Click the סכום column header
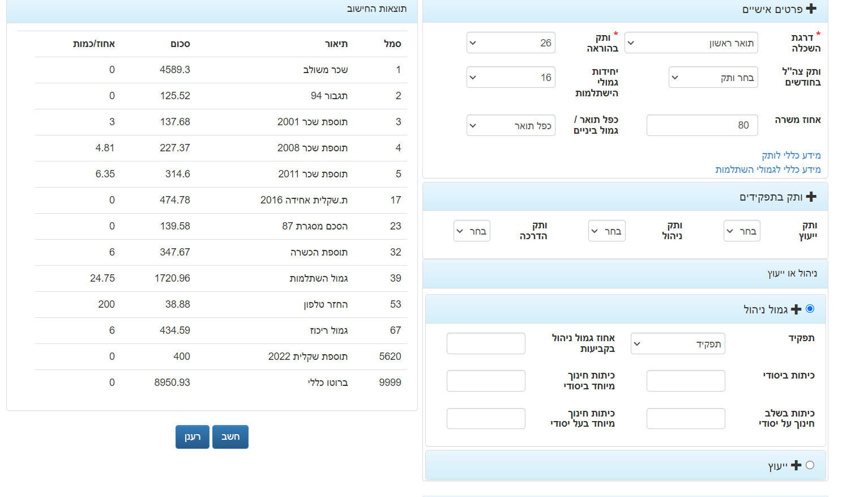This screenshot has height=497, width=868. point(180,44)
